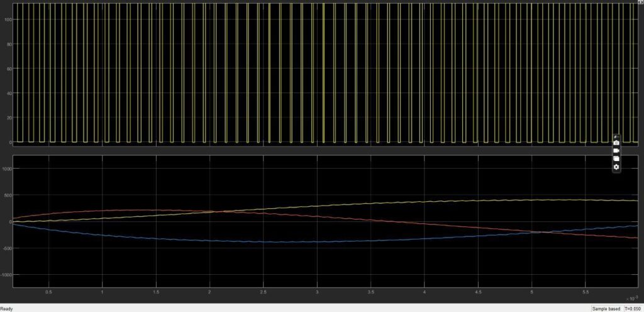The height and width of the screenshot is (312, 644).
Task: Click the 100 y-axis label of upper plot
Action: point(8,19)
